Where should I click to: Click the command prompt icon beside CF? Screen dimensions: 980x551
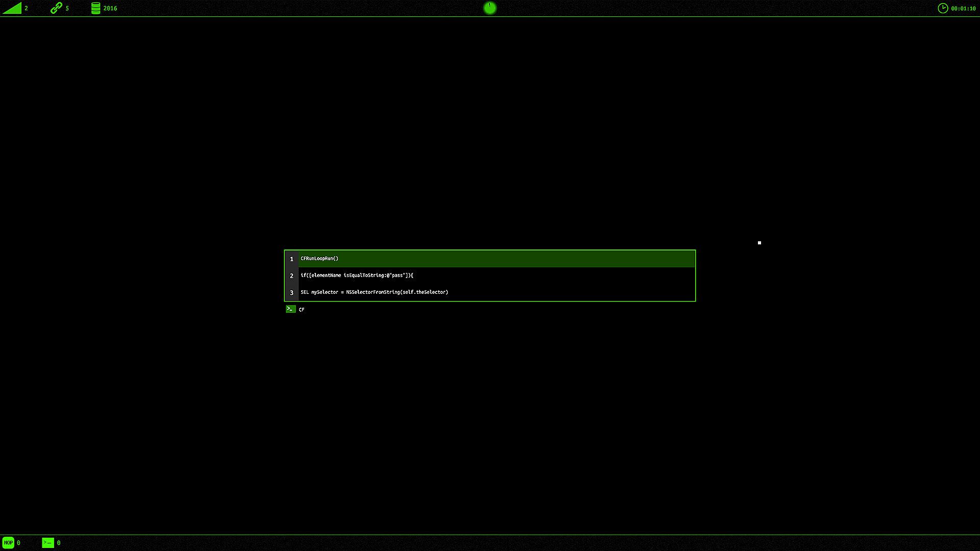pyautogui.click(x=290, y=309)
